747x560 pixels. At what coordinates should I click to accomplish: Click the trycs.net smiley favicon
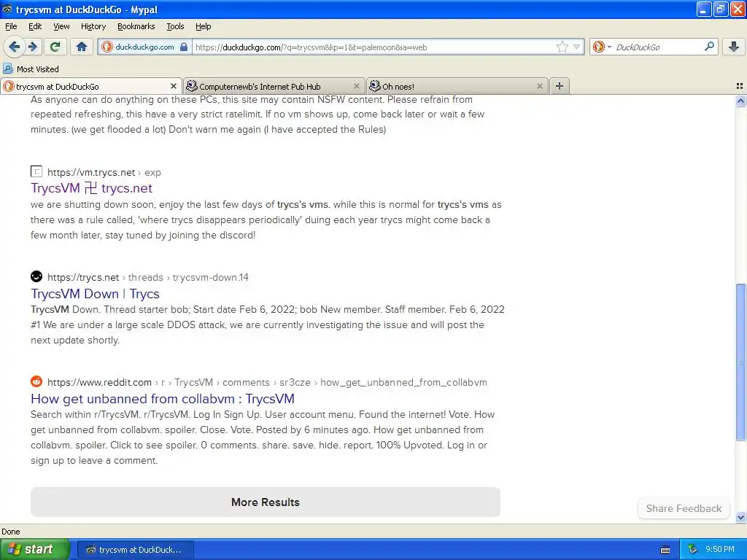click(x=36, y=276)
